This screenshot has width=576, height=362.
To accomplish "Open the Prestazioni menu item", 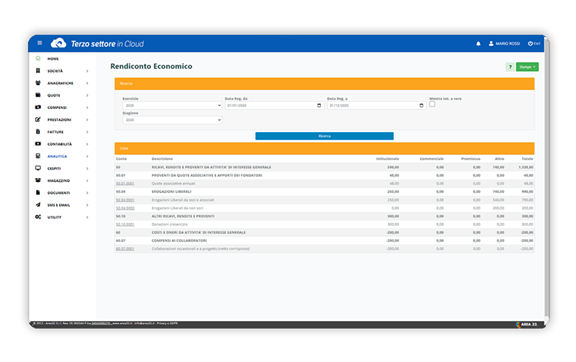I will coord(59,120).
